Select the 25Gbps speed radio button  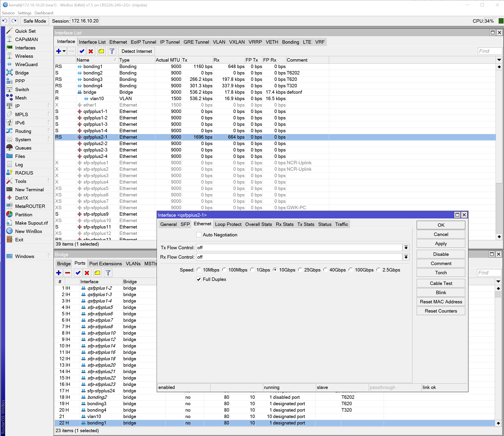[x=300, y=270]
